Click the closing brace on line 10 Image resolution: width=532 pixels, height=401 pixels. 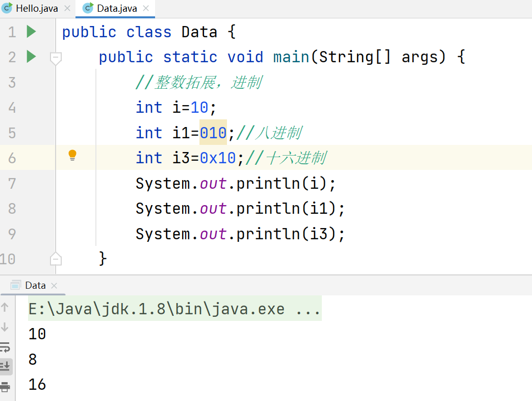coord(103,259)
